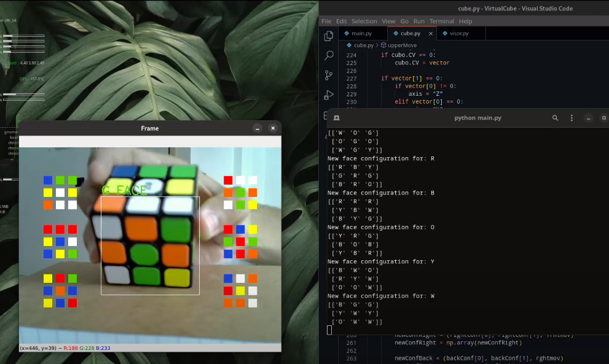
Task: Open the Run and Debug view
Action: 329,94
